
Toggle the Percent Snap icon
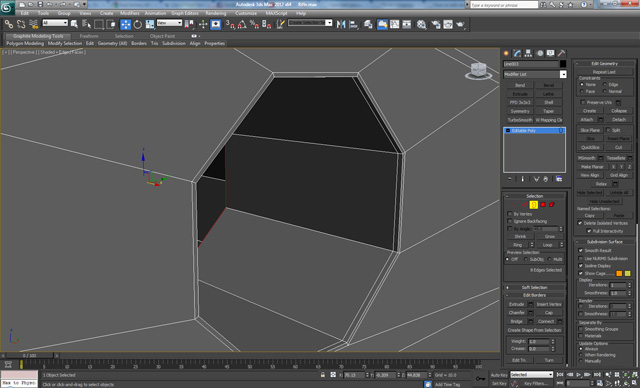point(254,24)
